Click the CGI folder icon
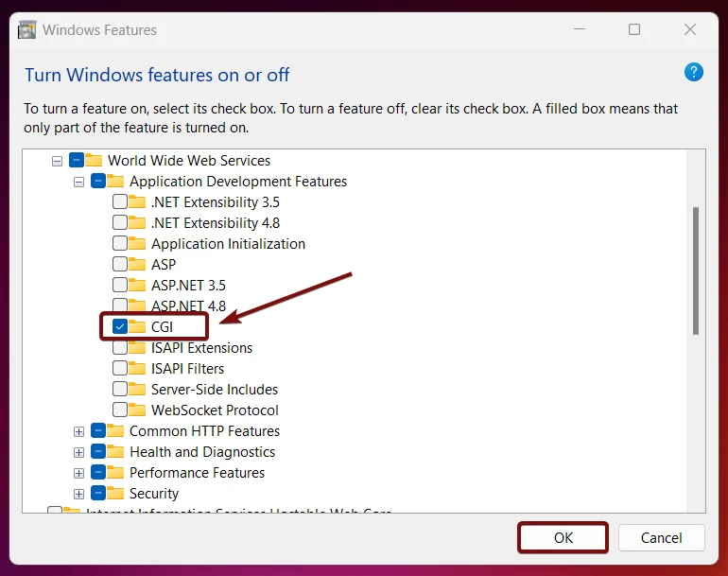 pos(137,326)
